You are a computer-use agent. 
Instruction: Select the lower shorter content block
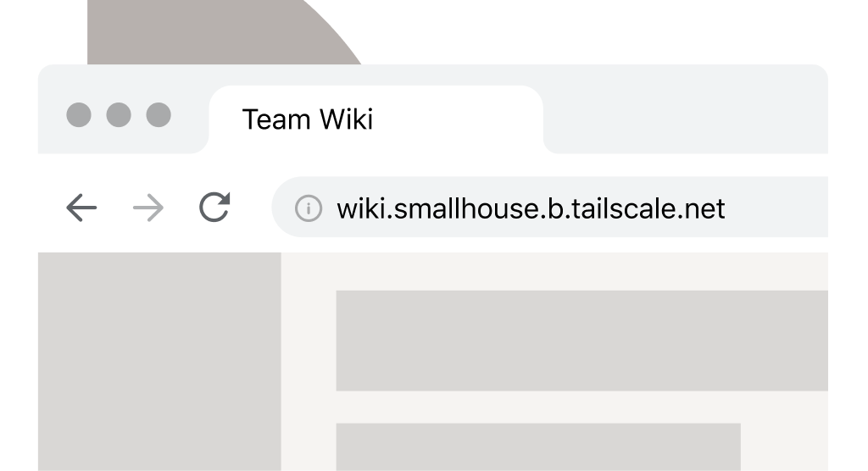pos(538,446)
